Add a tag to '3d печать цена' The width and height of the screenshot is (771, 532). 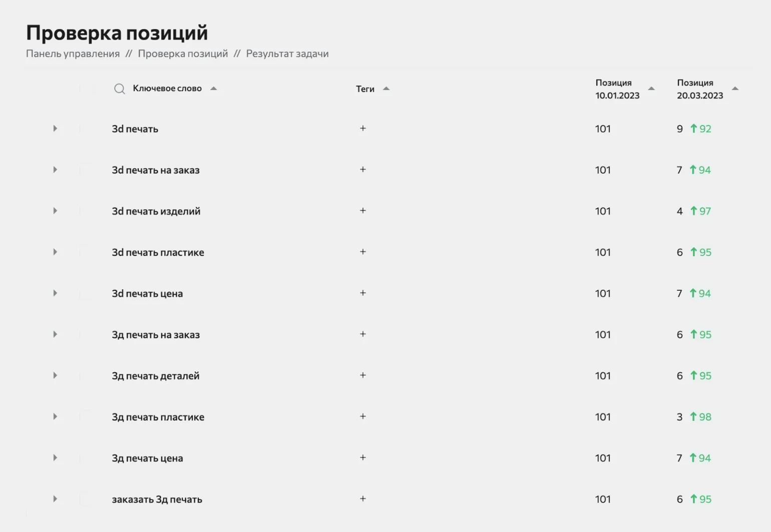point(363,293)
